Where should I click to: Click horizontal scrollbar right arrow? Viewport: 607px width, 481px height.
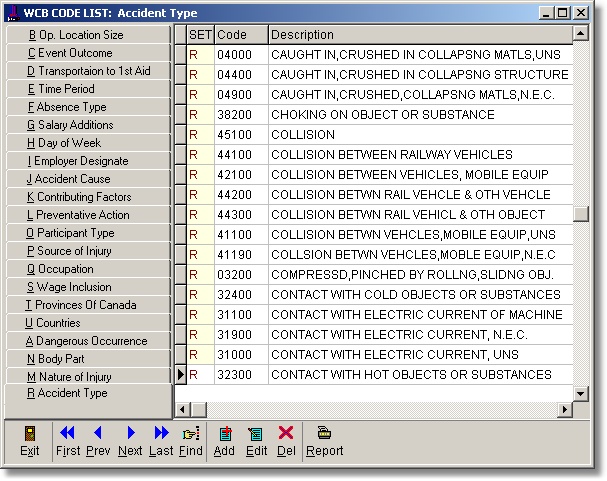point(565,409)
